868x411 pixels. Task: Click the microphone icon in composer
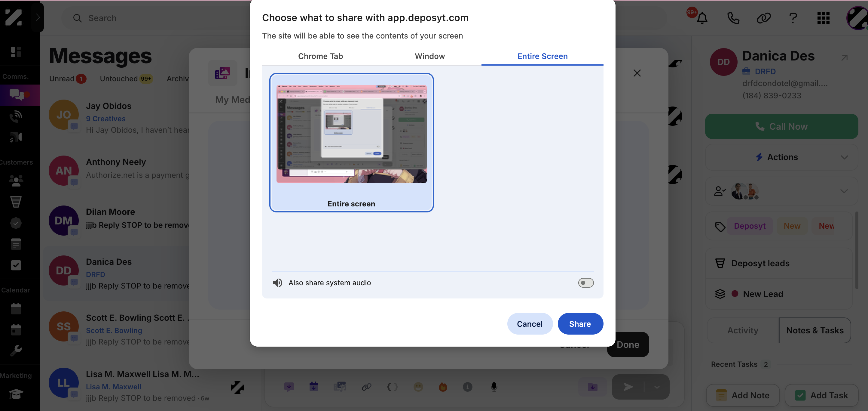[494, 387]
